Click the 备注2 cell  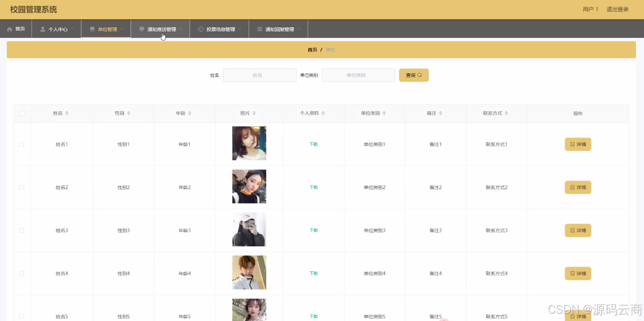[x=436, y=187]
